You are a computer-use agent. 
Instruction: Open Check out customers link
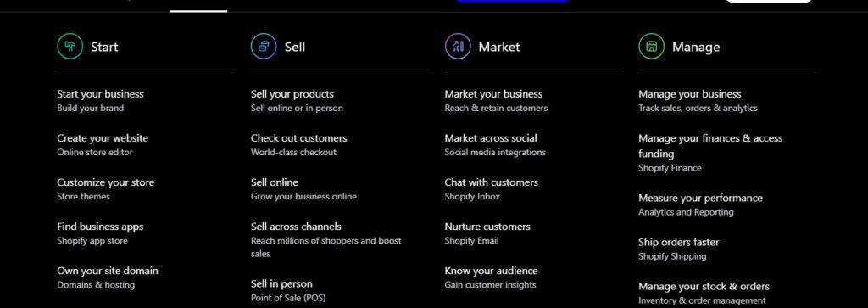(299, 144)
